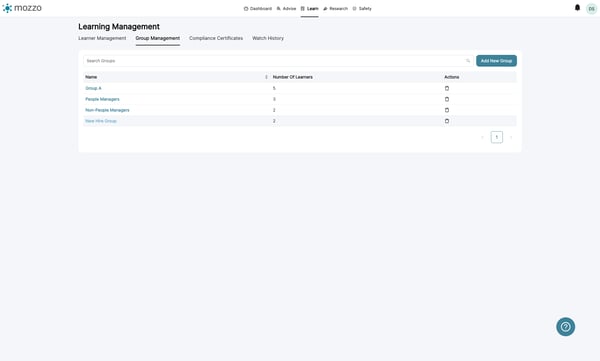The image size is (600, 361).
Task: Click the search magnifier icon in Search Groups
Action: point(468,61)
